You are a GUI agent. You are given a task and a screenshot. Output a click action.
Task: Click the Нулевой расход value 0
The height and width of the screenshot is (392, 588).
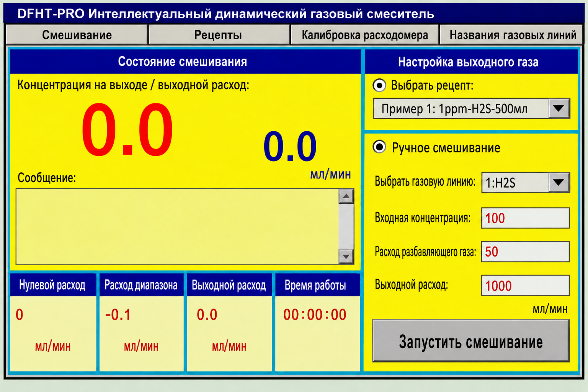[x=20, y=315]
